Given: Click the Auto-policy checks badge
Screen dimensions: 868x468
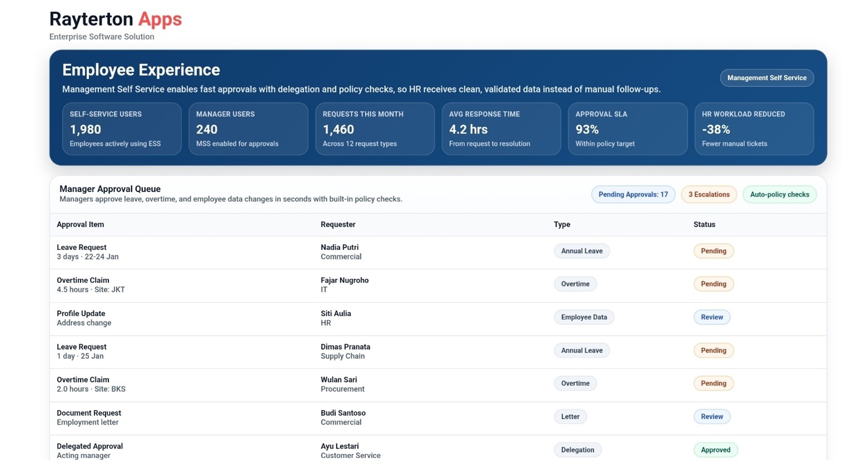Looking at the screenshot, I should click(x=779, y=195).
